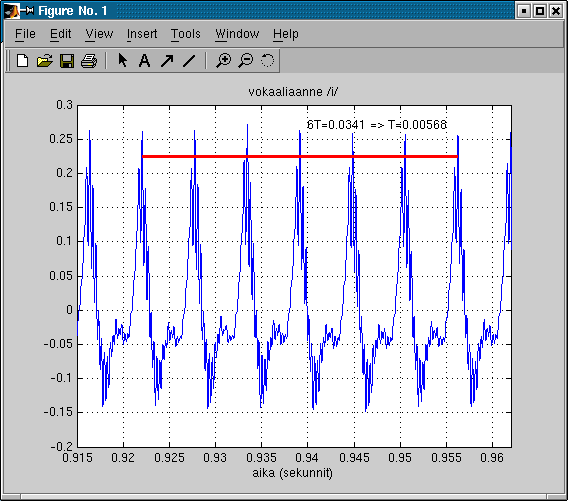Open the Help menu

click(286, 34)
